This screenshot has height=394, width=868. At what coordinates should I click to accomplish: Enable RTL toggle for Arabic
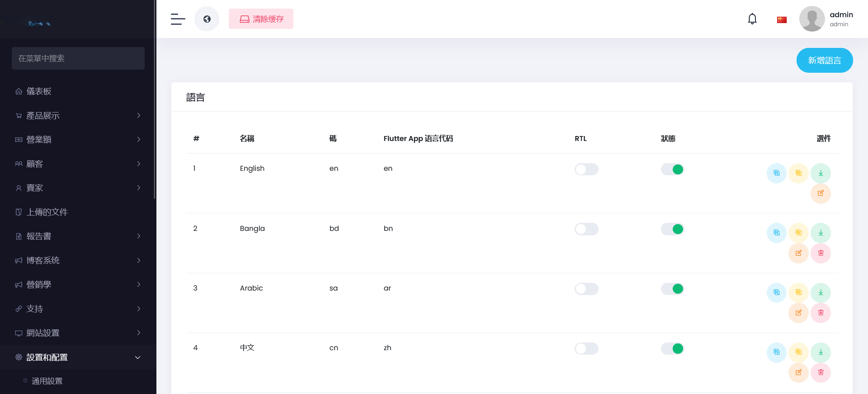point(586,289)
